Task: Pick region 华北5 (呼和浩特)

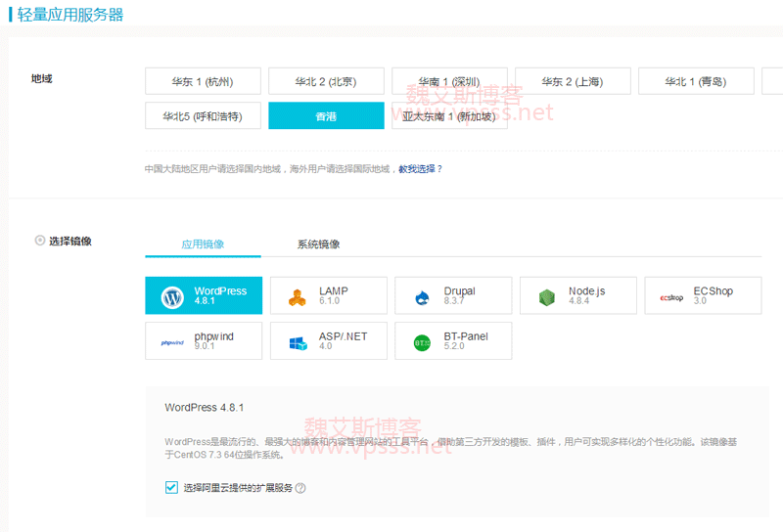Action: [203, 115]
